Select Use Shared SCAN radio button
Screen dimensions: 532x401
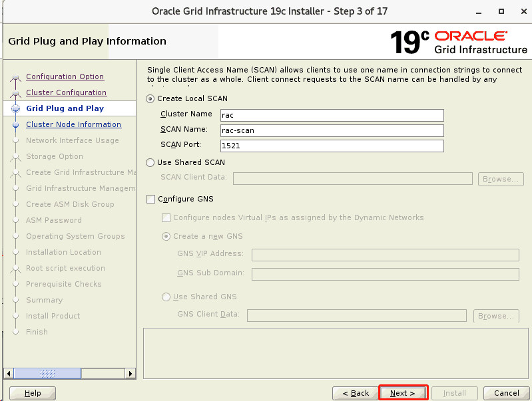point(150,162)
